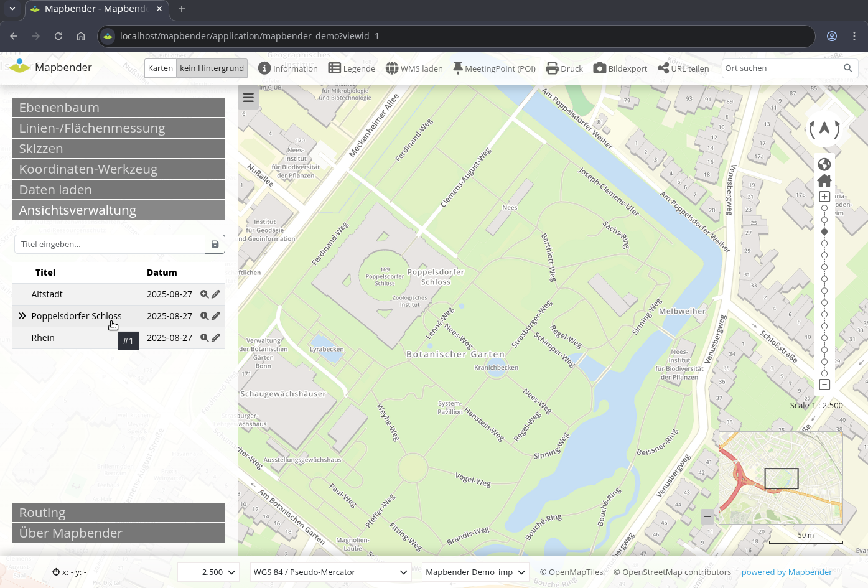Zoom out with the minus navigation icon

click(x=824, y=385)
